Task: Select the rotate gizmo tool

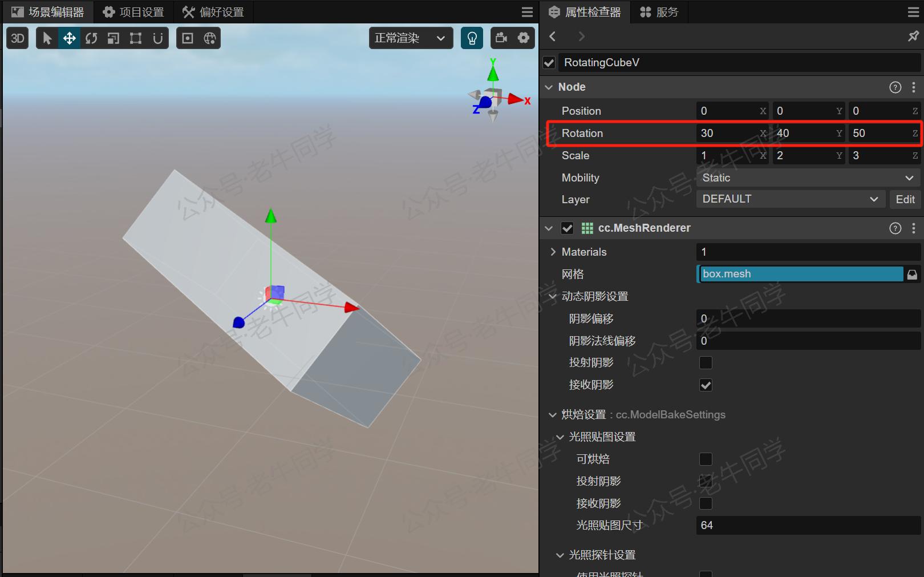Action: (x=91, y=38)
